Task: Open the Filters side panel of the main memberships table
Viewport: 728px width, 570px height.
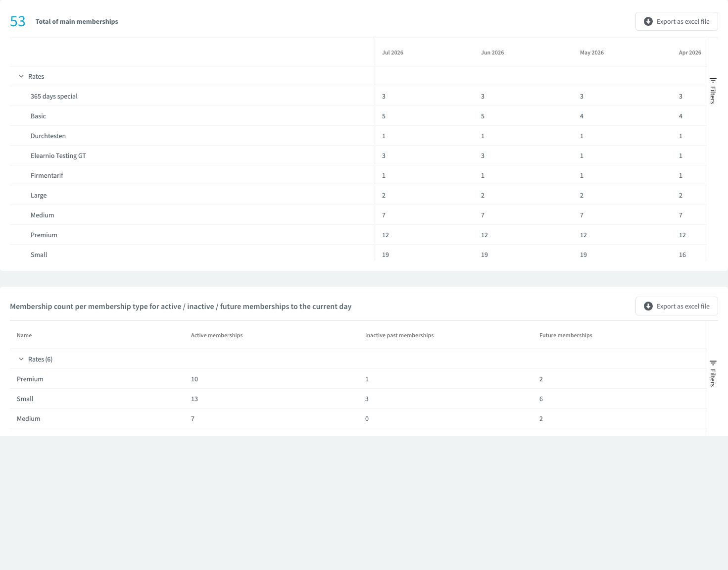Action: tap(713, 91)
